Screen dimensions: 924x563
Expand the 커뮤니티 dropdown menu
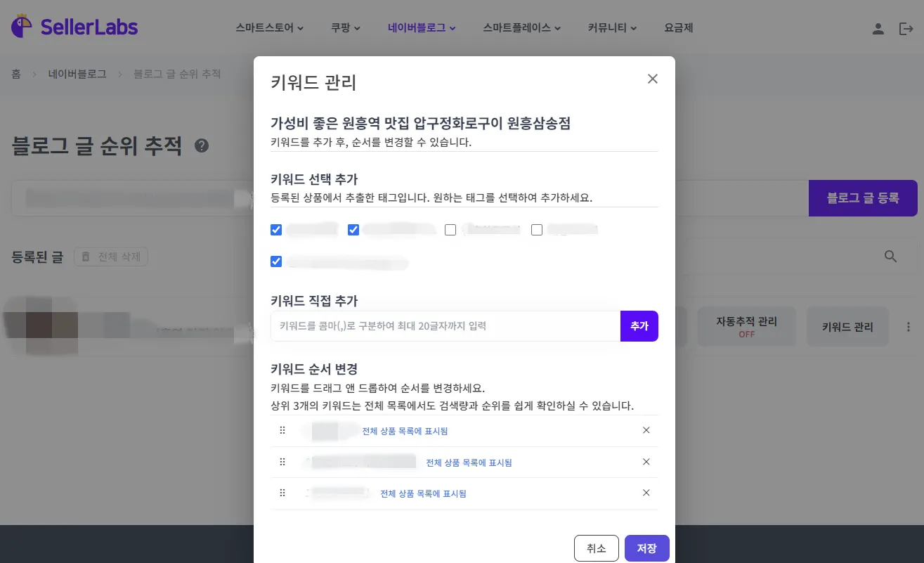tap(612, 29)
